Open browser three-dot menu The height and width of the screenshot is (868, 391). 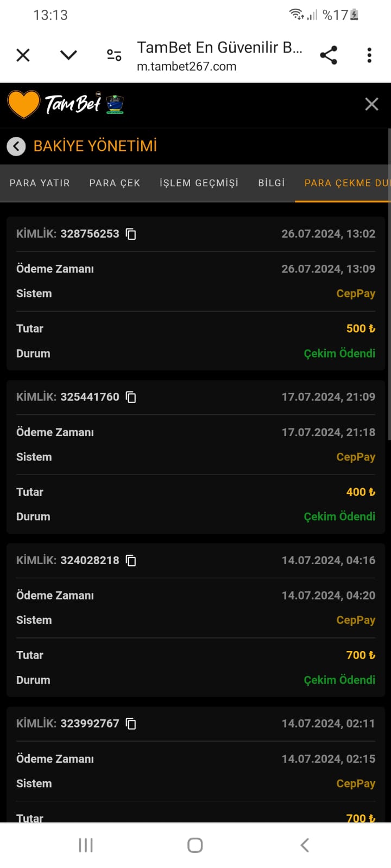[369, 55]
